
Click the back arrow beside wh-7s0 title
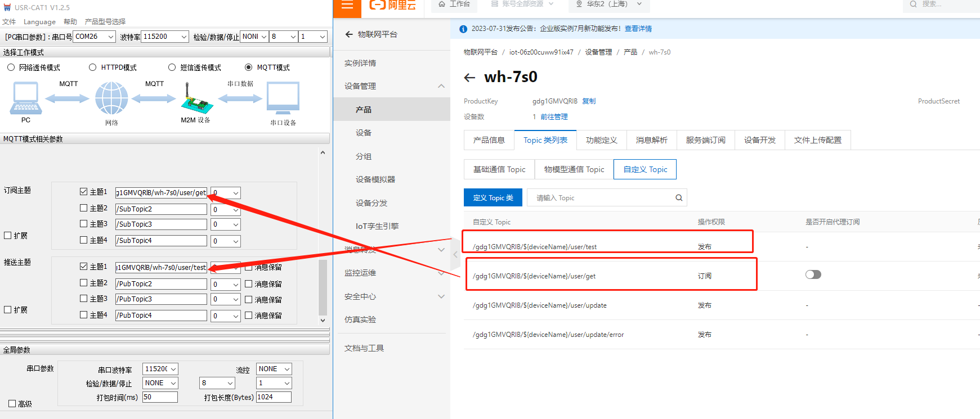469,78
